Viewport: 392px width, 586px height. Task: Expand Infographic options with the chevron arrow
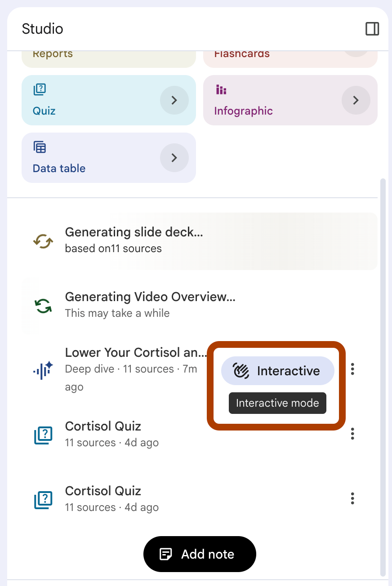356,100
